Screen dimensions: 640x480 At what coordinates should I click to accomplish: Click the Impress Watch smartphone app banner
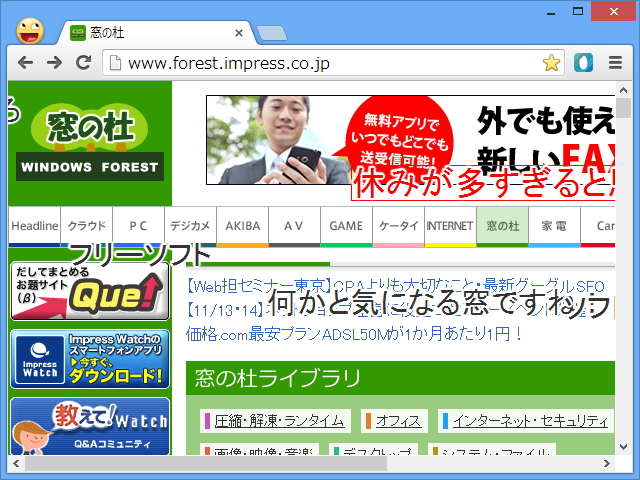pyautogui.click(x=90, y=359)
